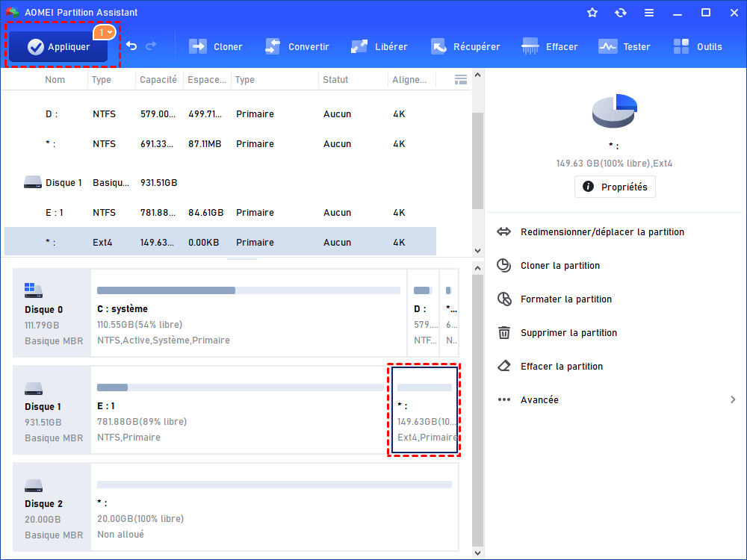Click the Disque 2 unallocated usage bar
Screen dimensions: 747x560
point(274,485)
